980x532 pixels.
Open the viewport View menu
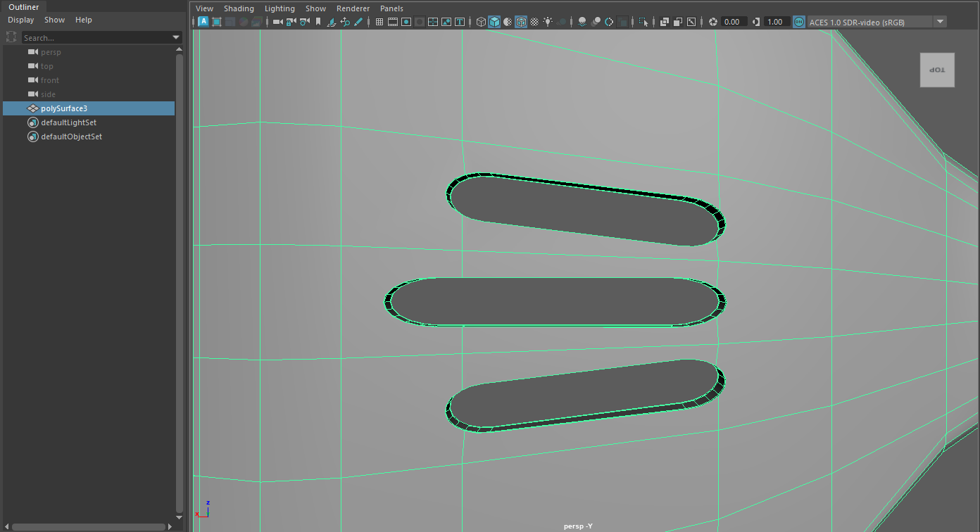coord(204,8)
